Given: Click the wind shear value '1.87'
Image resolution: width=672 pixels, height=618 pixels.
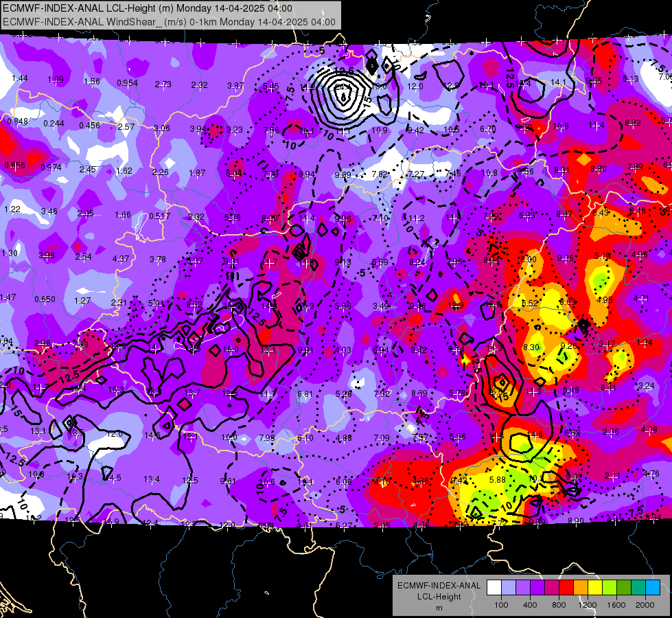Looking at the screenshot, I should [x=197, y=173].
